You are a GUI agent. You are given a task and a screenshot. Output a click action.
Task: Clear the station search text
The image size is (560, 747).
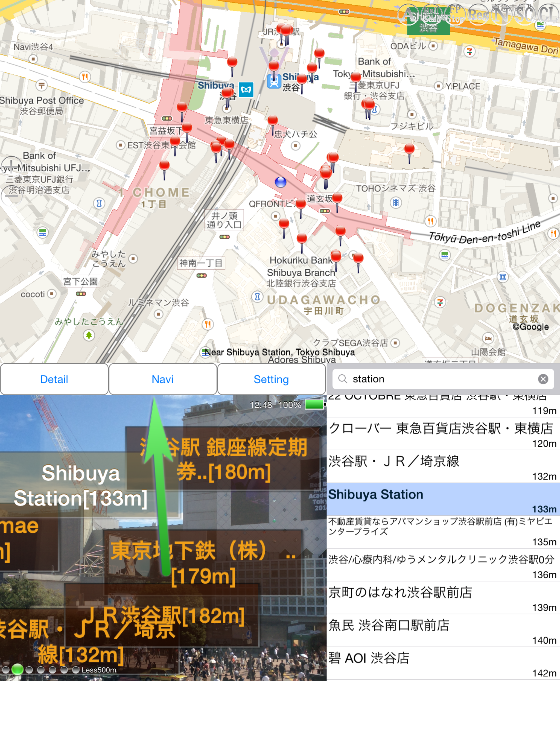click(543, 379)
